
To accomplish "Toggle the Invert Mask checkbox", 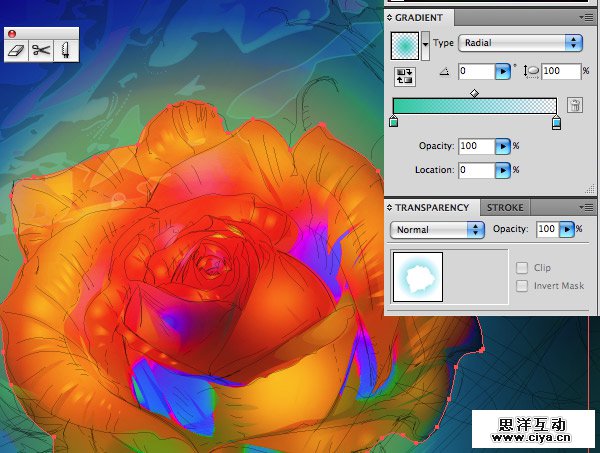I will [521, 286].
